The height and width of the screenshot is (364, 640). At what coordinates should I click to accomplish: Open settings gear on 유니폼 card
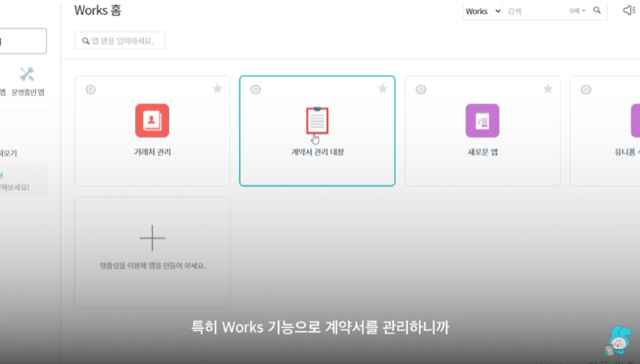click(586, 89)
